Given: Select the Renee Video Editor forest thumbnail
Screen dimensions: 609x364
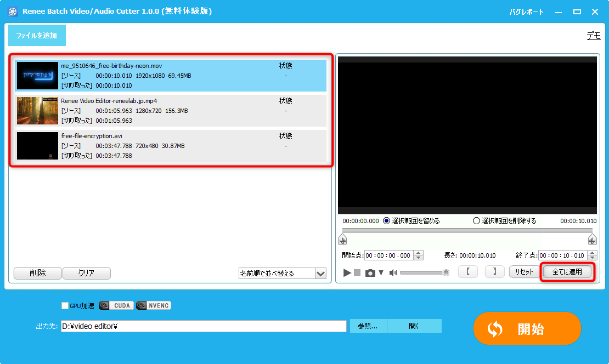Looking at the screenshot, I should pos(37,111).
